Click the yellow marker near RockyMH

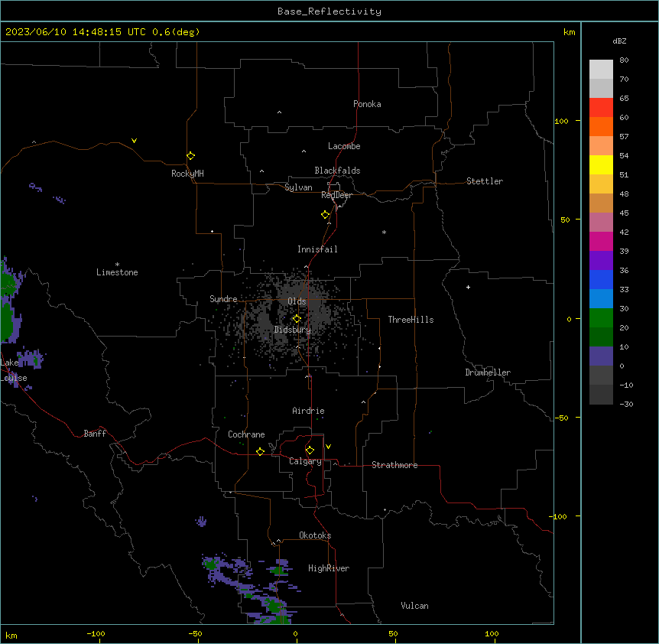coord(190,155)
